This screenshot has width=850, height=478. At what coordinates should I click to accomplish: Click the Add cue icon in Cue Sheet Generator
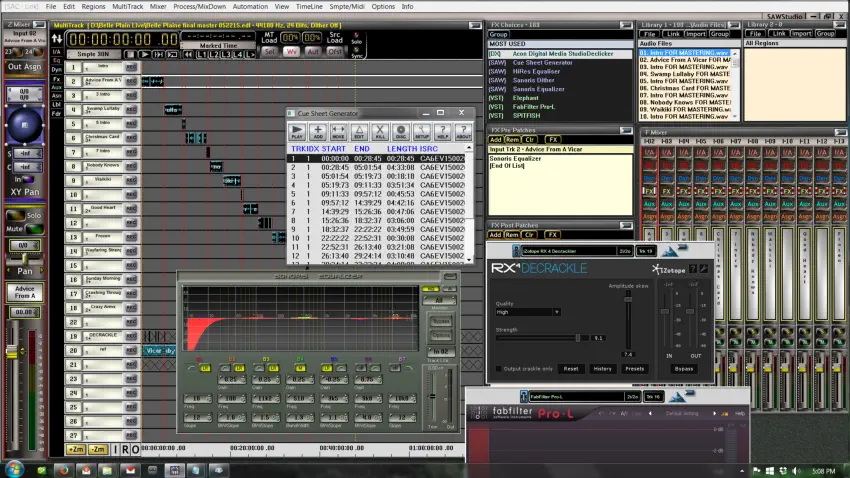[318, 131]
